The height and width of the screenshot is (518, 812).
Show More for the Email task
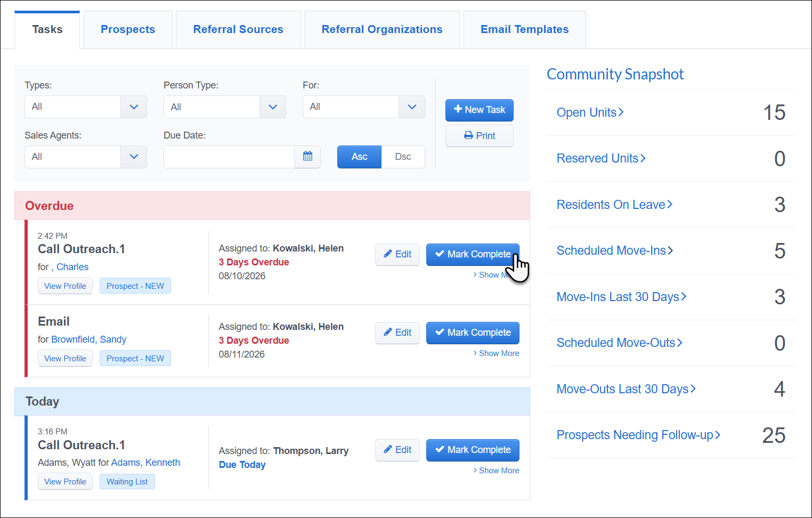[496, 353]
